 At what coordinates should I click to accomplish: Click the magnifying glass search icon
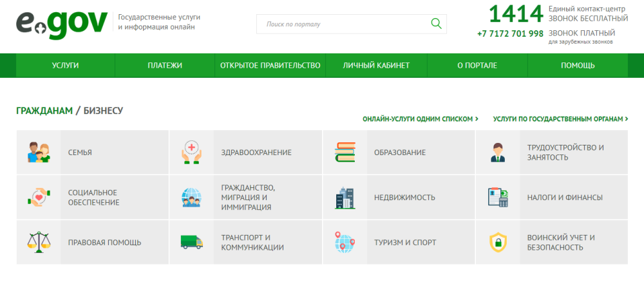[x=436, y=24]
